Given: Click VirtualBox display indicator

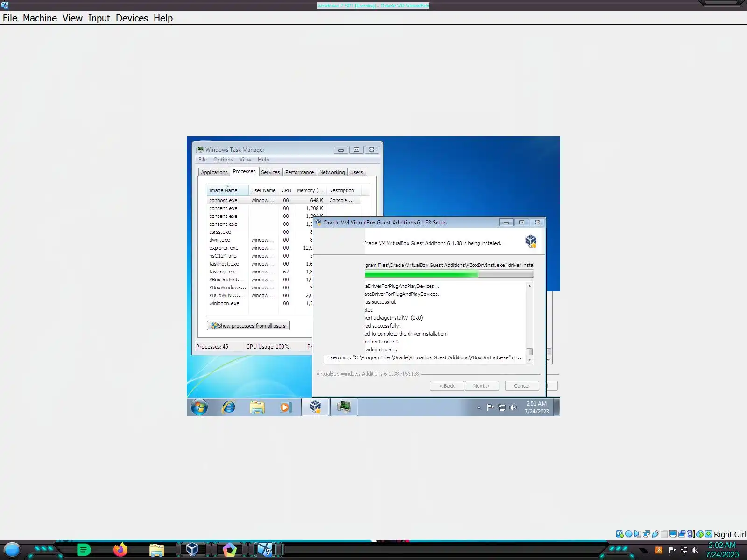Looking at the screenshot, I should coord(673,534).
